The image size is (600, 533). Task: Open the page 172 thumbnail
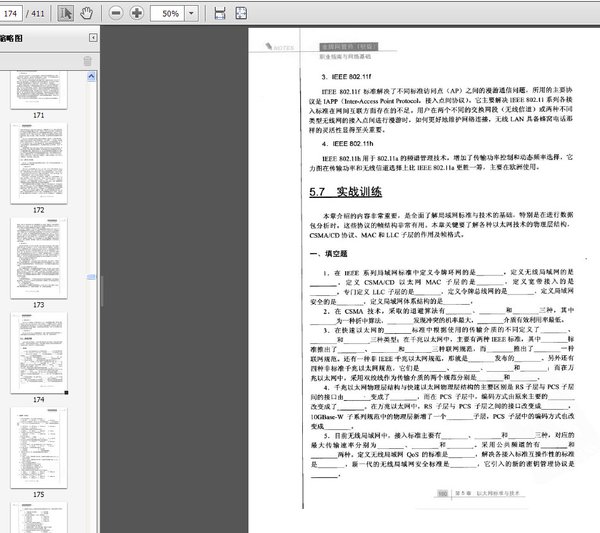coord(39,163)
